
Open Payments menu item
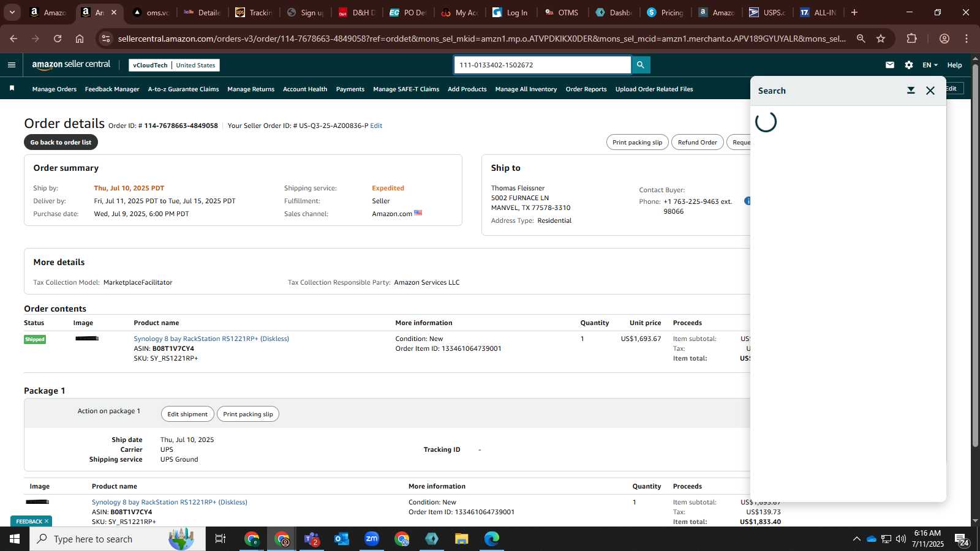(x=350, y=89)
